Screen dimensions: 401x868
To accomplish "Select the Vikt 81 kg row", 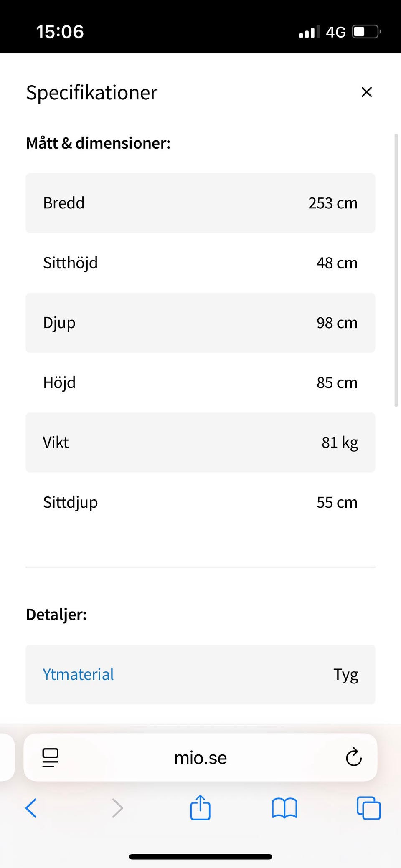I will tap(200, 443).
